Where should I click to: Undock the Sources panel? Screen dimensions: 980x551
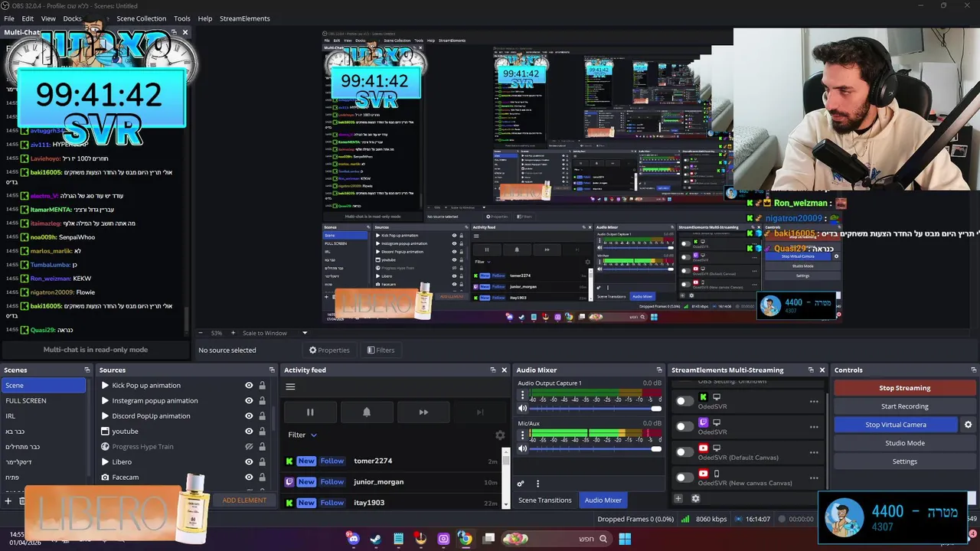(x=272, y=370)
